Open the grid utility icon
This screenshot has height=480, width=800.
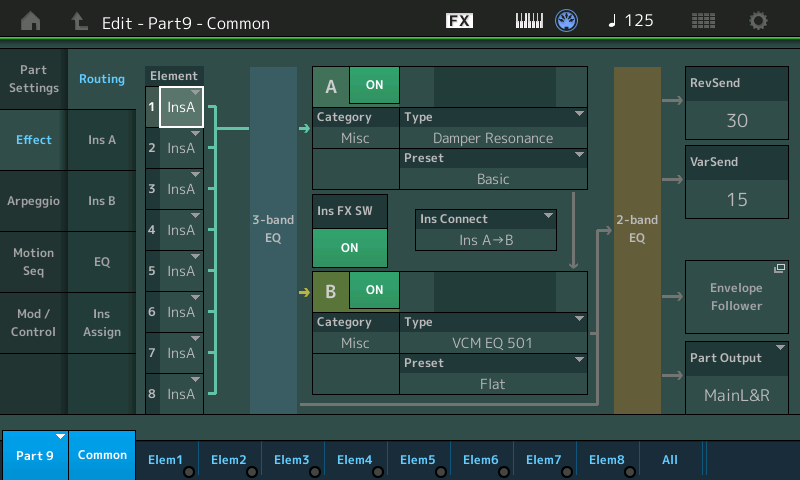tap(703, 21)
